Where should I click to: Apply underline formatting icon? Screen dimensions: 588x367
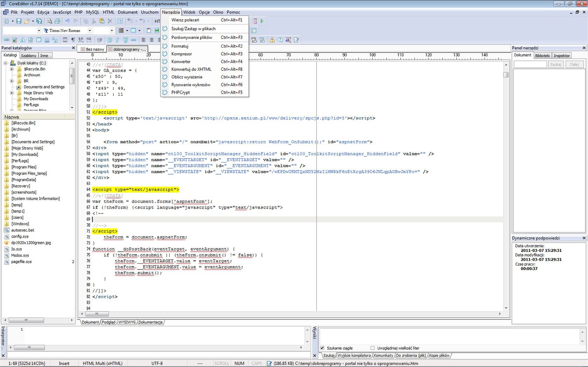tap(126, 40)
